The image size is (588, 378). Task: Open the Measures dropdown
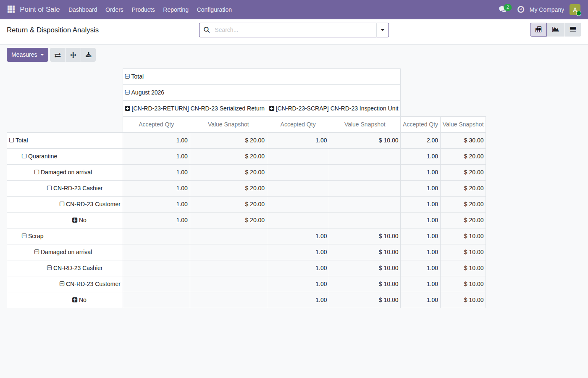point(27,55)
